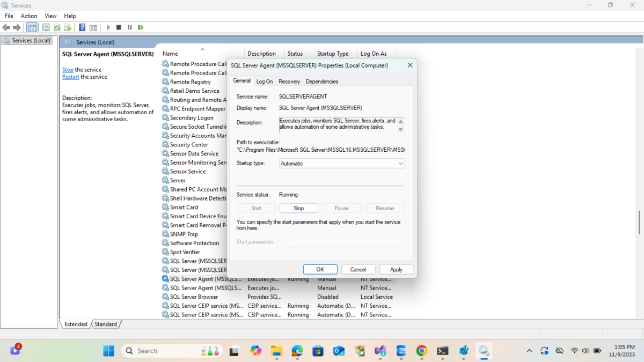Select the Extended view tab
This screenshot has height=362, width=644.
coord(76,324)
